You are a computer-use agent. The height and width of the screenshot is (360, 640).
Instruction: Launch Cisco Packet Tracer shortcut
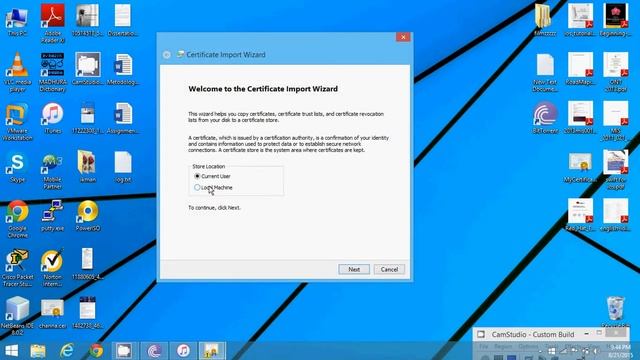(x=17, y=268)
